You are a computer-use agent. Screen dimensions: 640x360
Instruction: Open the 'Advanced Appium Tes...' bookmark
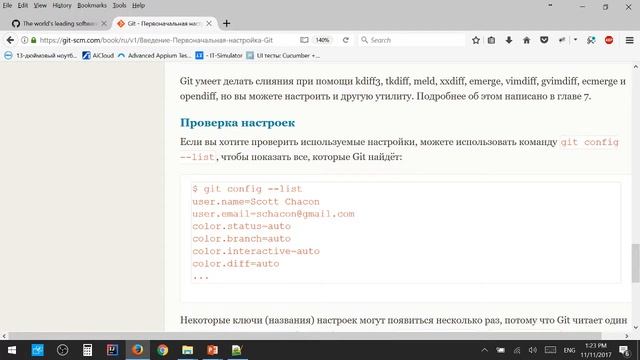154,56
